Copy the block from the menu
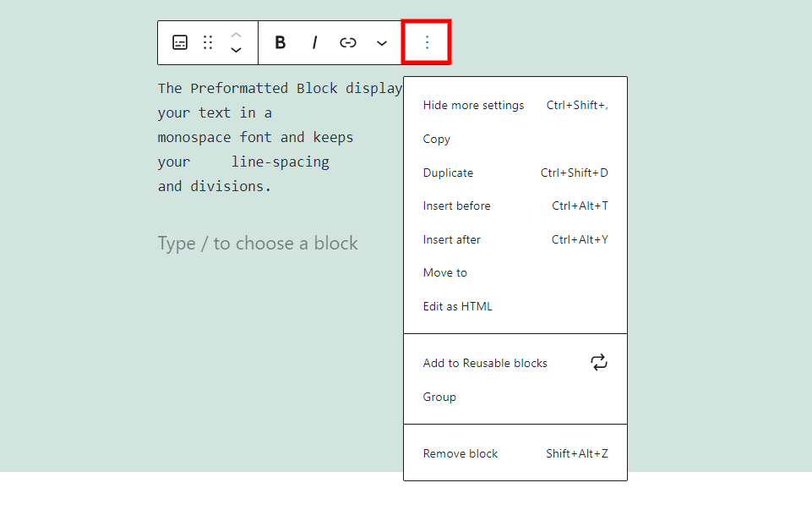This screenshot has width=812, height=510. point(435,139)
